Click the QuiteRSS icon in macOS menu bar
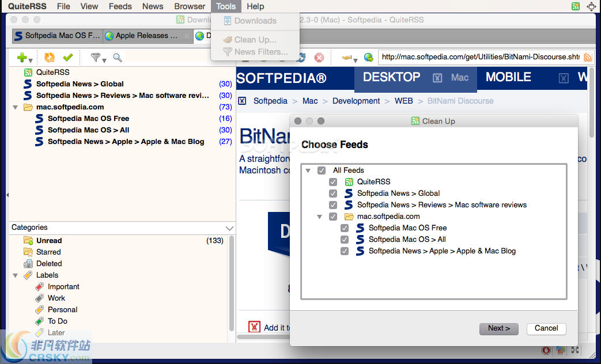Image resolution: width=601 pixels, height=364 pixels. 576,6
